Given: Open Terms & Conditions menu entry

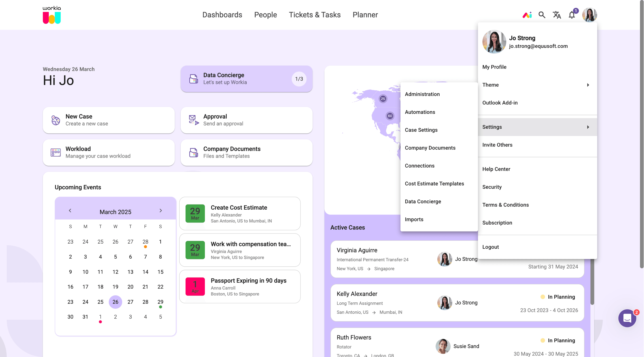Looking at the screenshot, I should 537,205.
